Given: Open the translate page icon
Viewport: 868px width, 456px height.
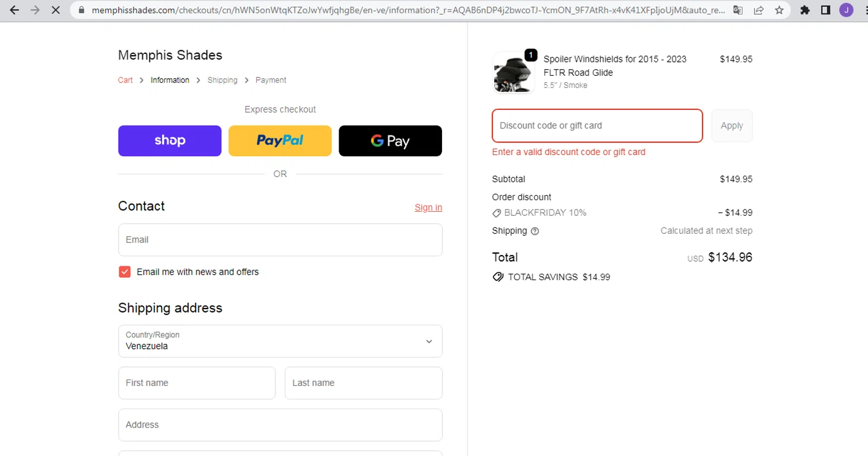Looking at the screenshot, I should [738, 10].
